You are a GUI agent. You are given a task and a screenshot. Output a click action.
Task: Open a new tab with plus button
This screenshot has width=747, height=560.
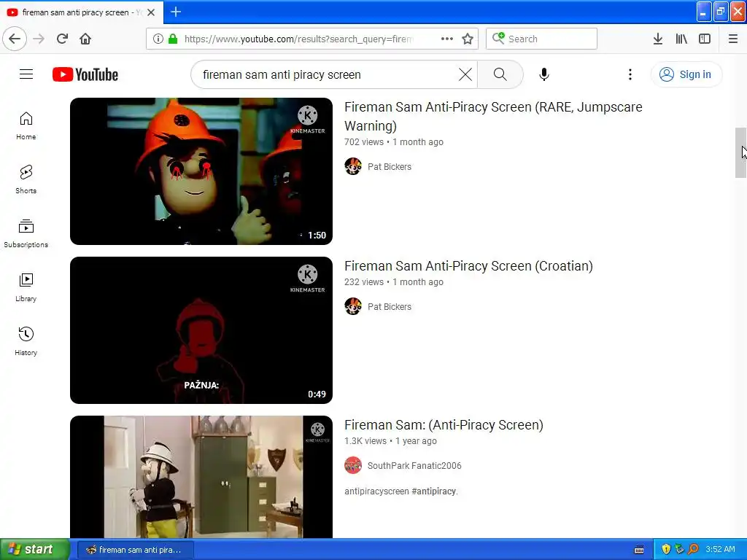(x=176, y=12)
